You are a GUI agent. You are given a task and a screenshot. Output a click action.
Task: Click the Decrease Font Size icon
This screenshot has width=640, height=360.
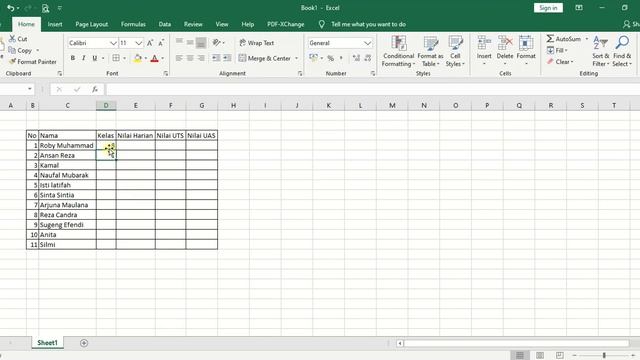(161, 43)
